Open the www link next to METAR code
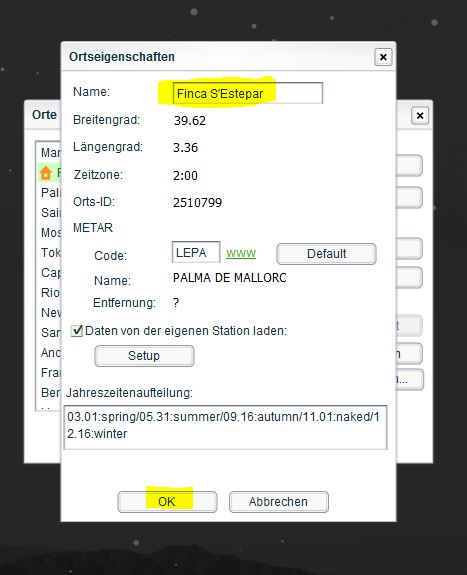 pos(241,253)
